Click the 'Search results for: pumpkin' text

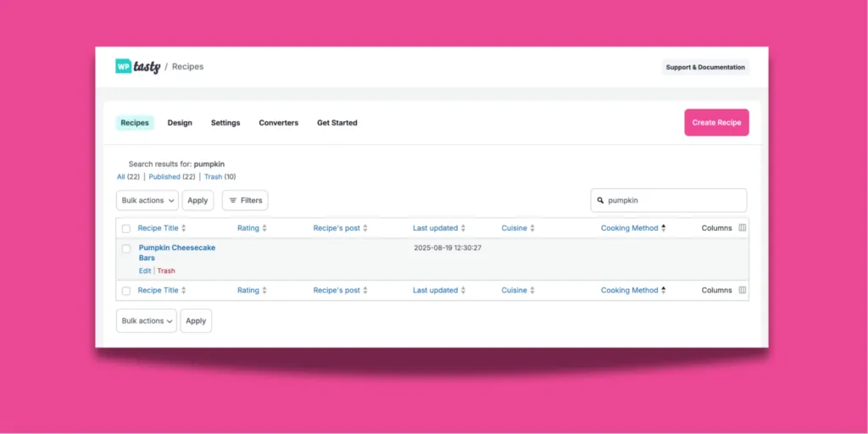pyautogui.click(x=176, y=164)
